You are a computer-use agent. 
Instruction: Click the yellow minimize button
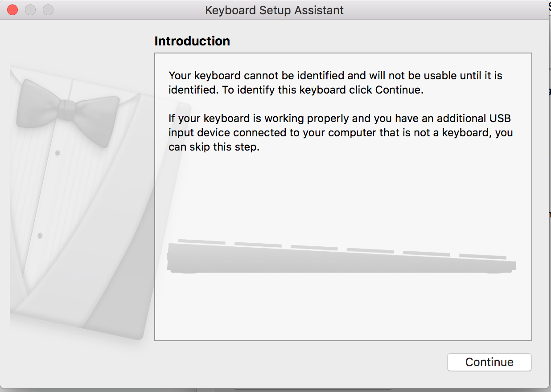click(30, 9)
